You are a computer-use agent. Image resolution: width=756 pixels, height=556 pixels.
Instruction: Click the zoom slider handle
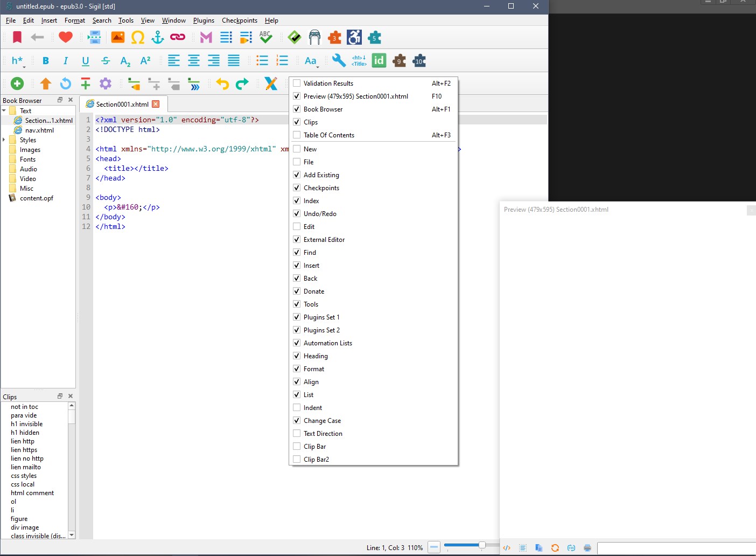pyautogui.click(x=482, y=545)
